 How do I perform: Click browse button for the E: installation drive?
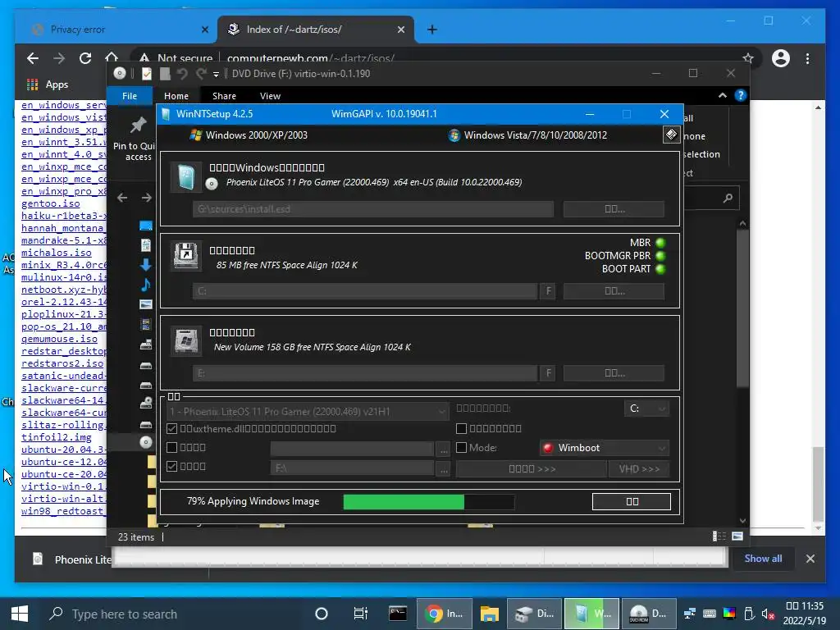coord(614,373)
